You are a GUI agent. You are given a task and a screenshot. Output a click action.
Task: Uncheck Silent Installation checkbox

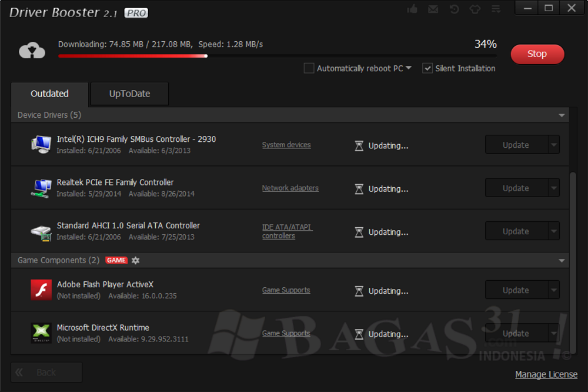pos(427,68)
